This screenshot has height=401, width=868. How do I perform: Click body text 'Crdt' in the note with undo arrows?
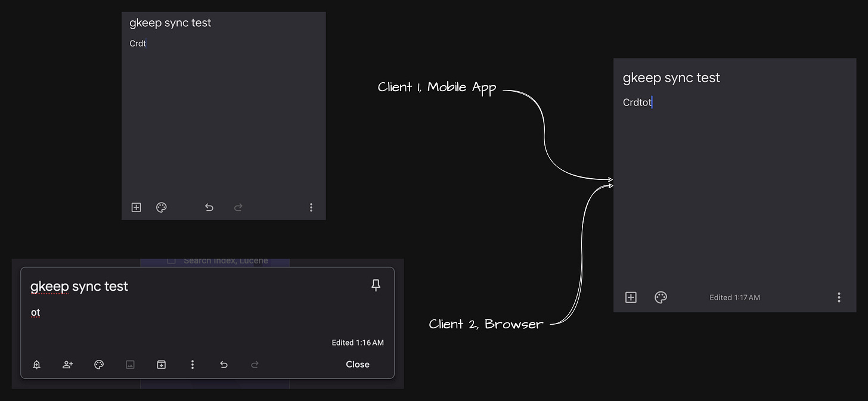coord(138,43)
